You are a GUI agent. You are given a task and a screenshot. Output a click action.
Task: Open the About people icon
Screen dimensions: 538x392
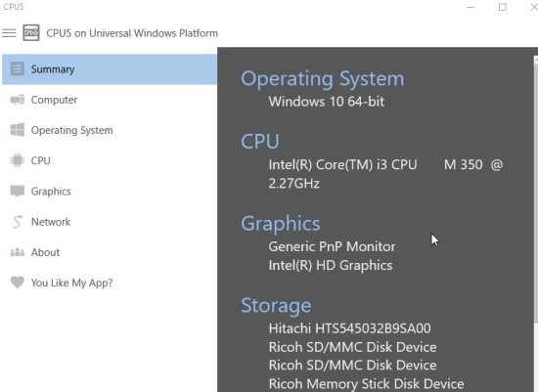pos(18,252)
